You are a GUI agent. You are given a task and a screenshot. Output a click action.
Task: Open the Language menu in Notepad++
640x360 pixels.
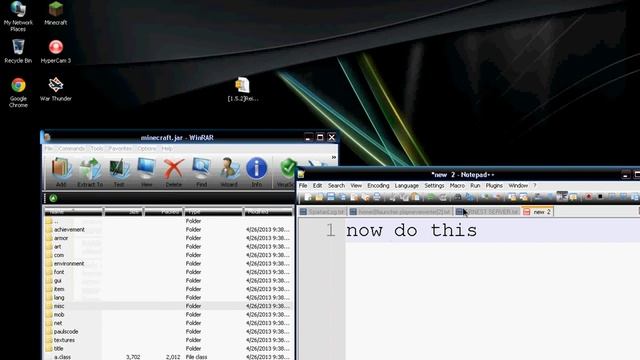407,185
